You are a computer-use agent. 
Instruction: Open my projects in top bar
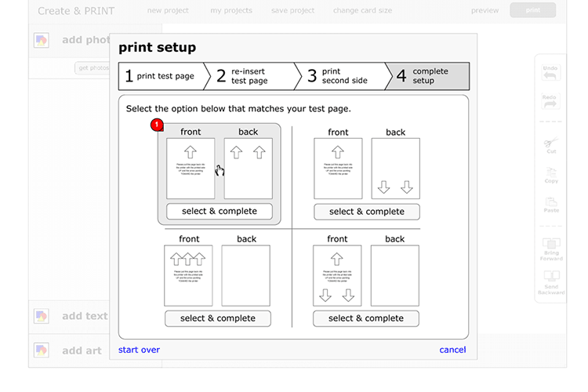pyautogui.click(x=231, y=10)
